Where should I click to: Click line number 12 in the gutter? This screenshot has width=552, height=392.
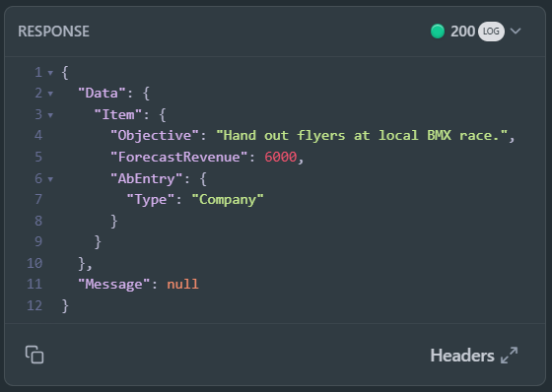click(x=34, y=305)
